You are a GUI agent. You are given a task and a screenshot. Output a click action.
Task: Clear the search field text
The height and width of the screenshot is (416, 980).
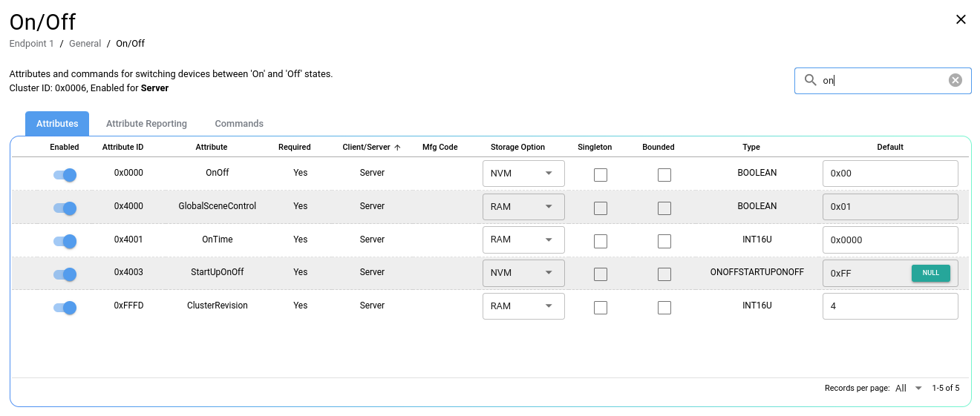[955, 80]
